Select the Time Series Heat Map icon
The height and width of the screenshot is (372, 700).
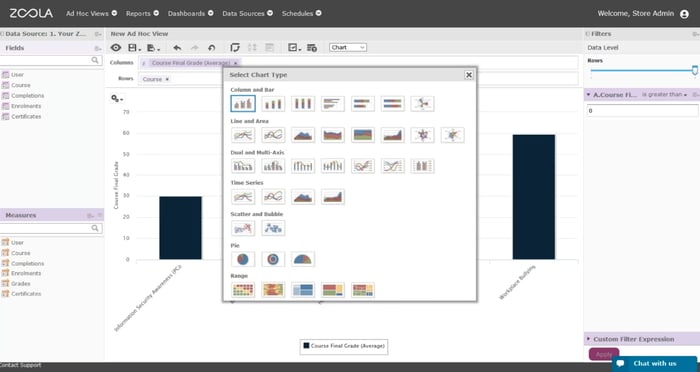click(x=273, y=290)
